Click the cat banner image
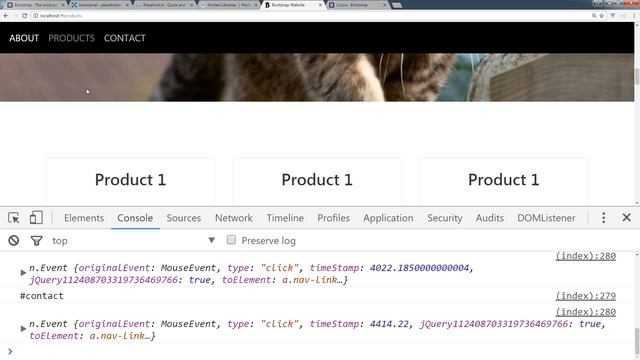This screenshot has height=360, width=640. point(317,77)
